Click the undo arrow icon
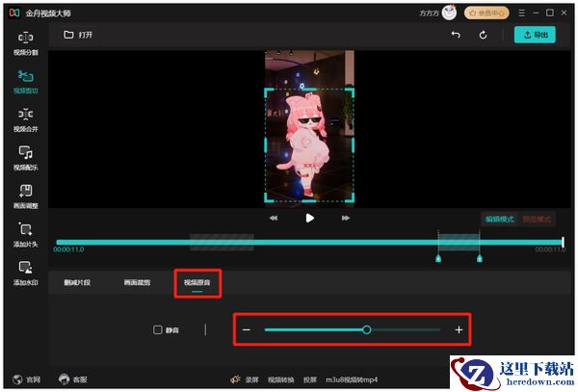The width and height of the screenshot is (578, 392). click(x=456, y=35)
